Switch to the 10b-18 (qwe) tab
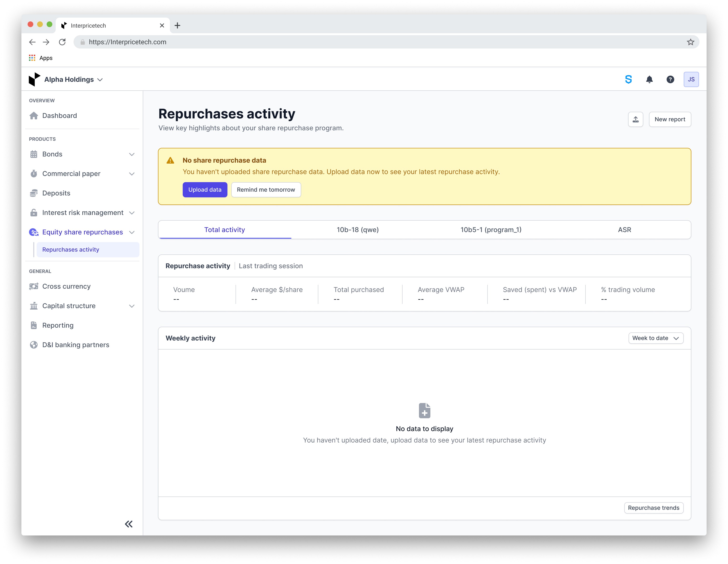The image size is (728, 564). (357, 230)
